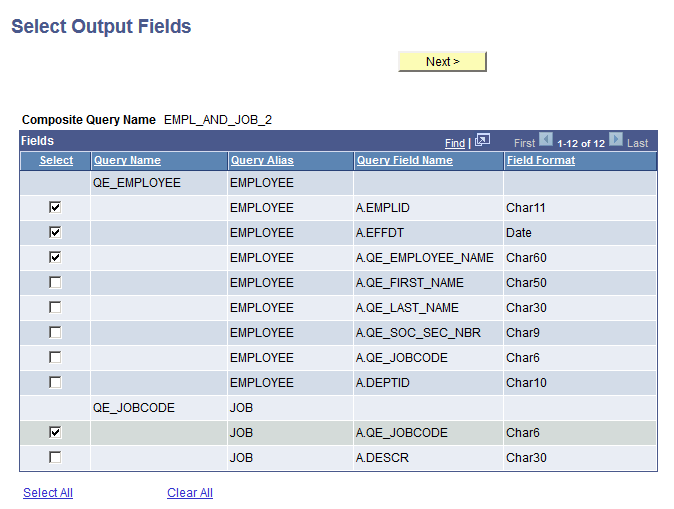Go to Last page of grid
The height and width of the screenshot is (509, 674).
pyautogui.click(x=637, y=143)
